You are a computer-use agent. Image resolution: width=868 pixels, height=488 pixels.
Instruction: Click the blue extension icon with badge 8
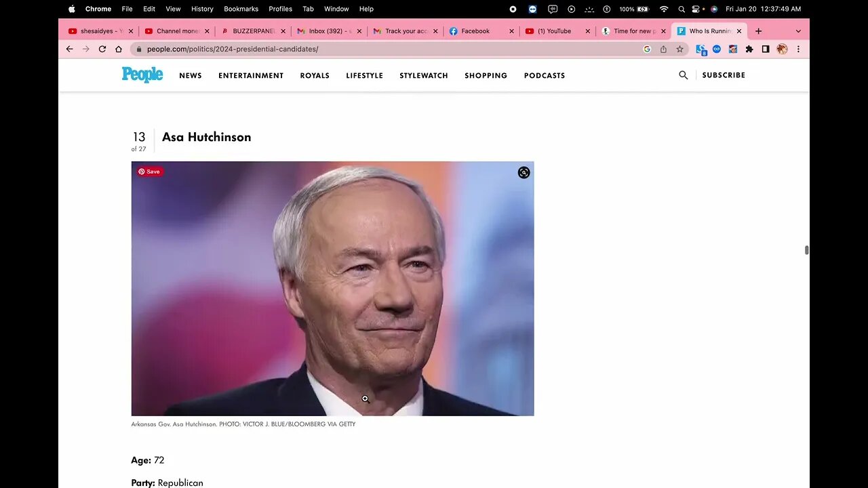coord(701,49)
